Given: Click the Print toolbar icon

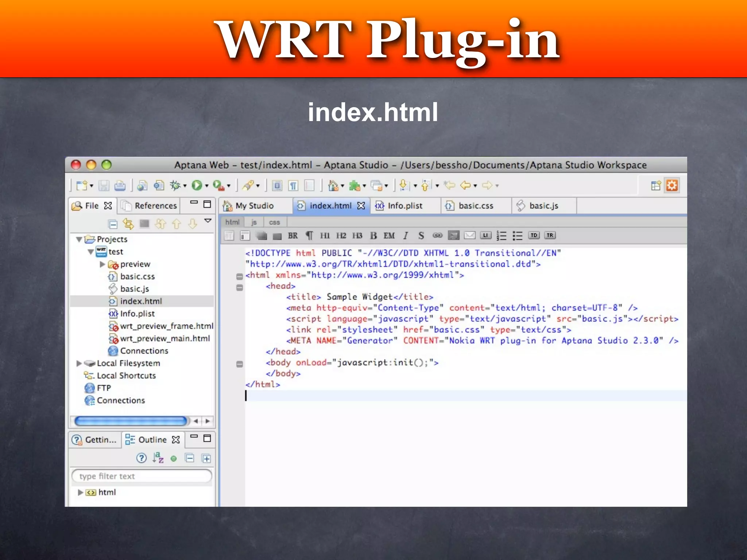Looking at the screenshot, I should point(120,186).
